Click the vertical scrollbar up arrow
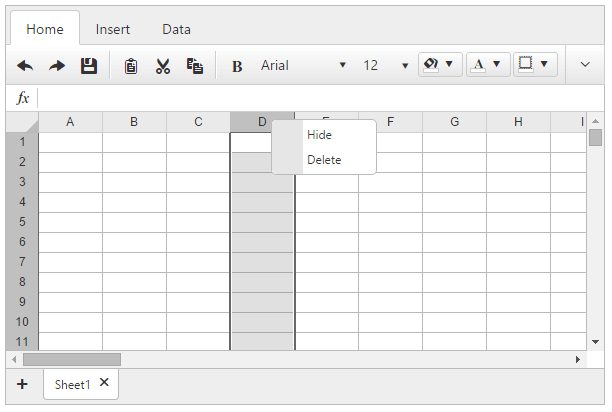 click(595, 121)
